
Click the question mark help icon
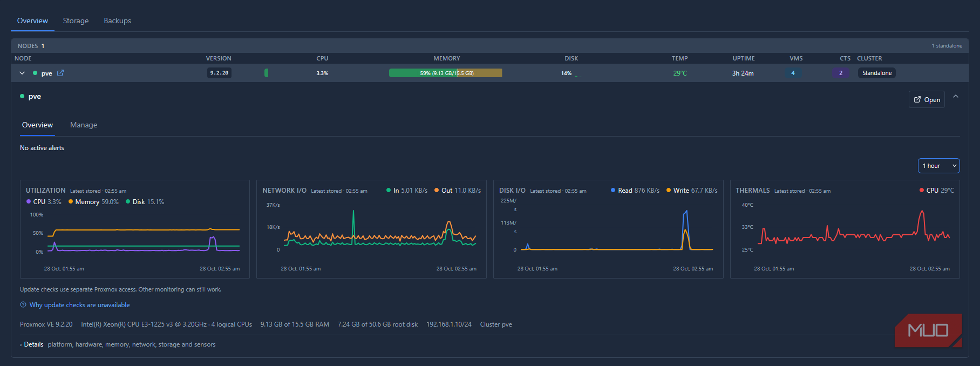point(23,304)
